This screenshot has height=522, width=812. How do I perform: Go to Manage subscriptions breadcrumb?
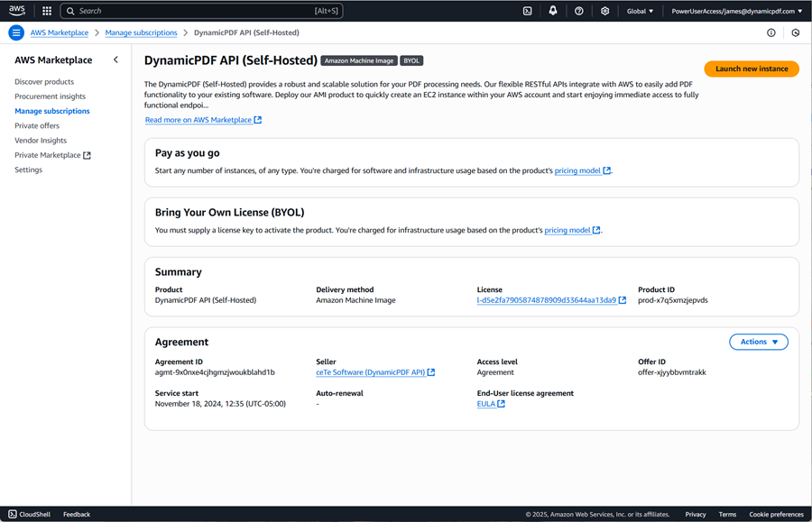point(141,32)
